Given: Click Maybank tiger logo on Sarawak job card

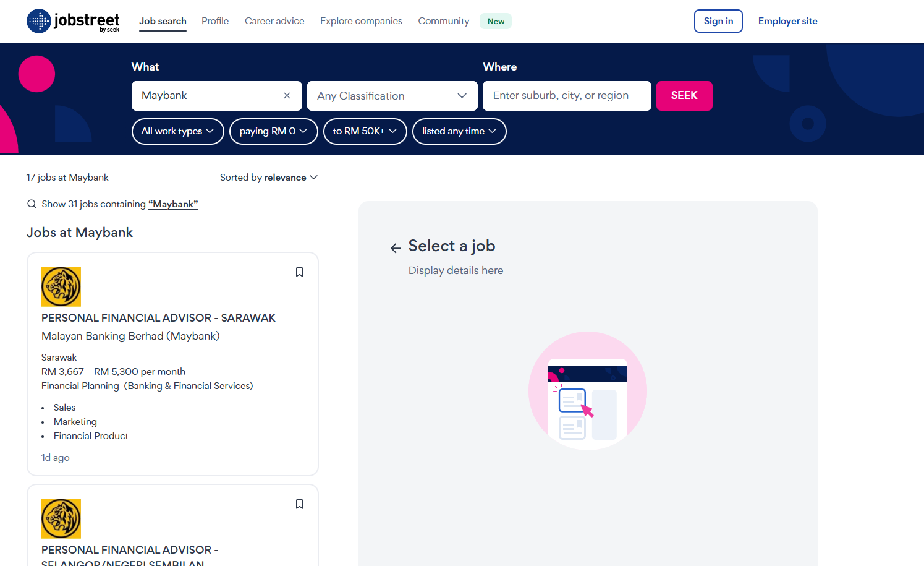Looking at the screenshot, I should 61,286.
